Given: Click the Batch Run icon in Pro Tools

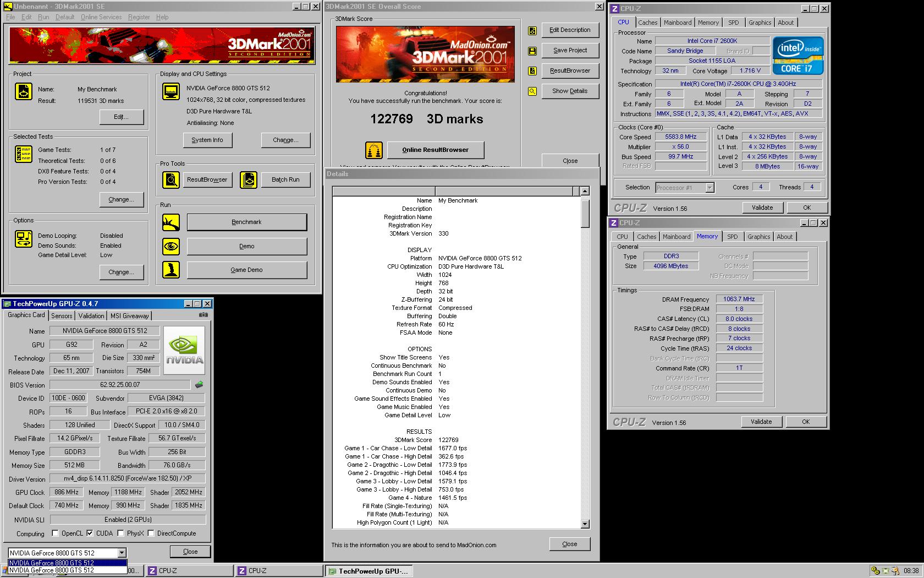Looking at the screenshot, I should click(x=249, y=179).
